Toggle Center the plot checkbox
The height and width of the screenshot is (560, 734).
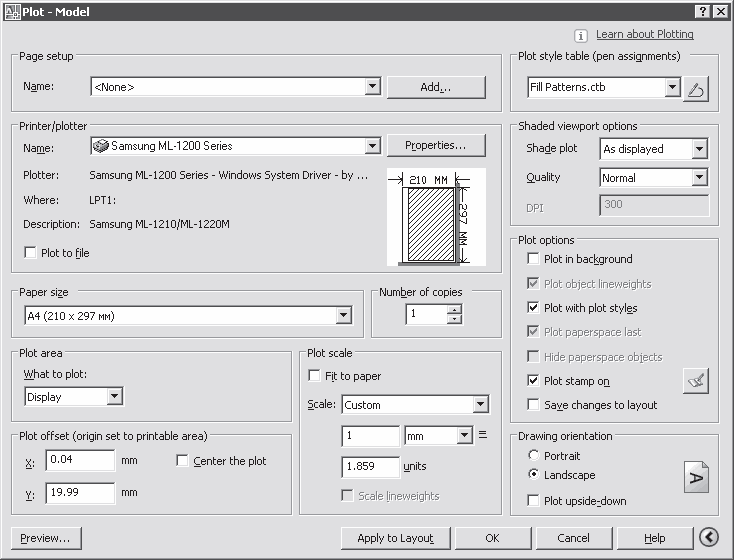coord(182,461)
